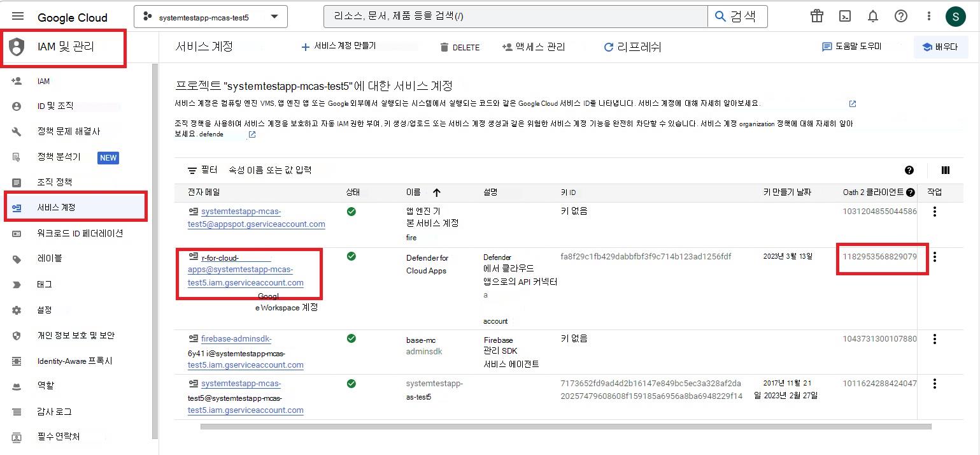Image resolution: width=980 pixels, height=455 pixels.
Task: Open appspot.gserviceaccount.com service account link
Action: point(257,218)
